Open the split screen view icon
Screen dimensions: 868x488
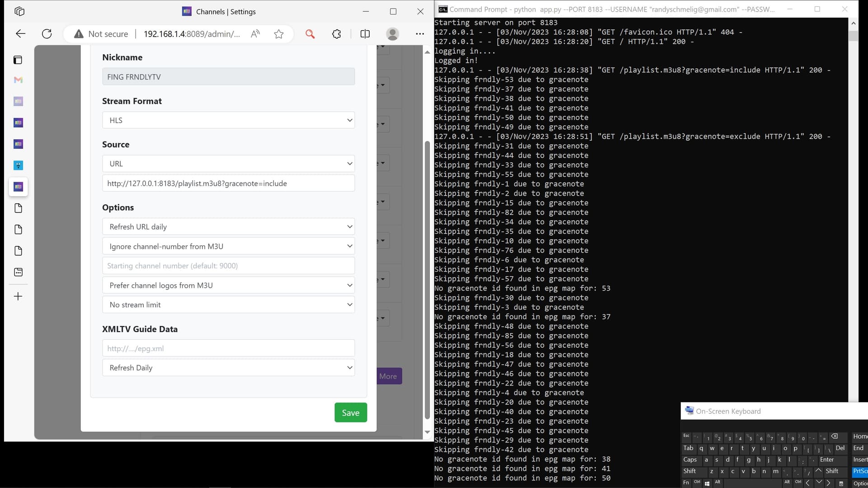pyautogui.click(x=365, y=34)
